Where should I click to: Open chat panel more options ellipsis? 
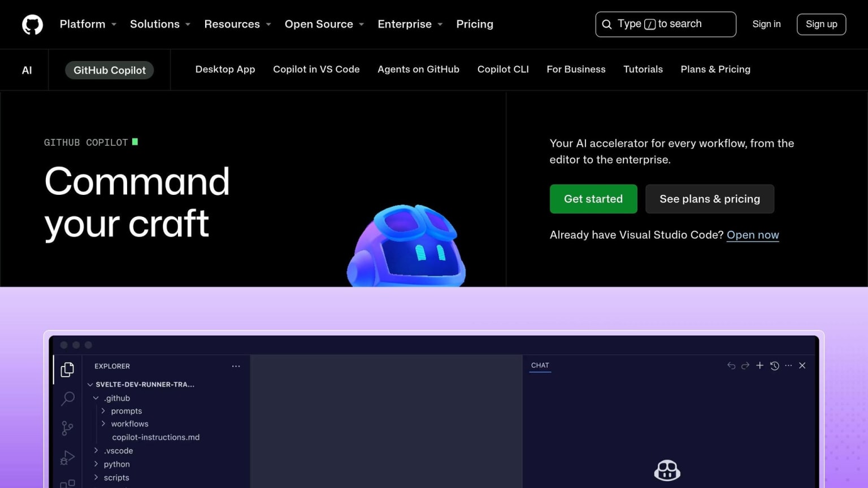[x=788, y=365]
